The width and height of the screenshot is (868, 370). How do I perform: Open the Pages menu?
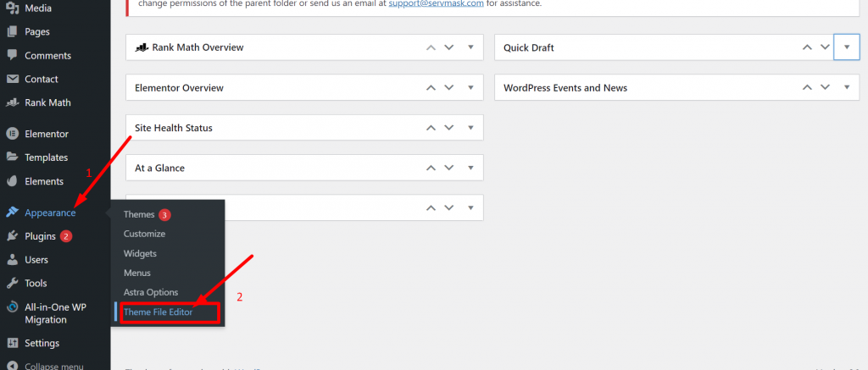point(37,32)
